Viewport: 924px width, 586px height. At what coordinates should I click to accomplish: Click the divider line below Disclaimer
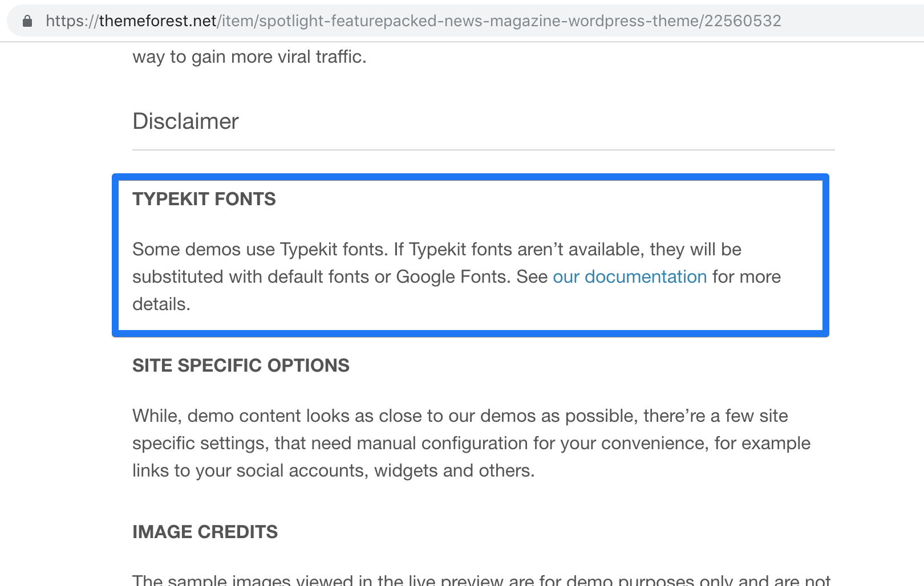483,150
